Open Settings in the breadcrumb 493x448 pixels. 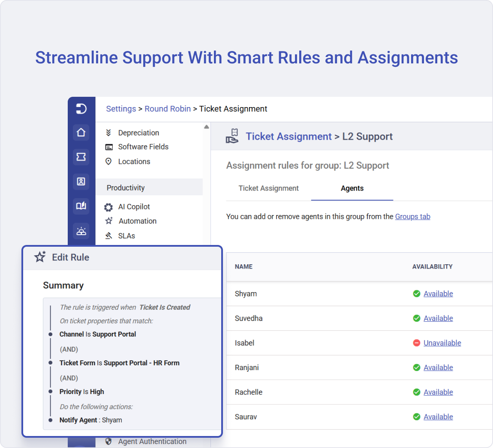pyautogui.click(x=121, y=109)
